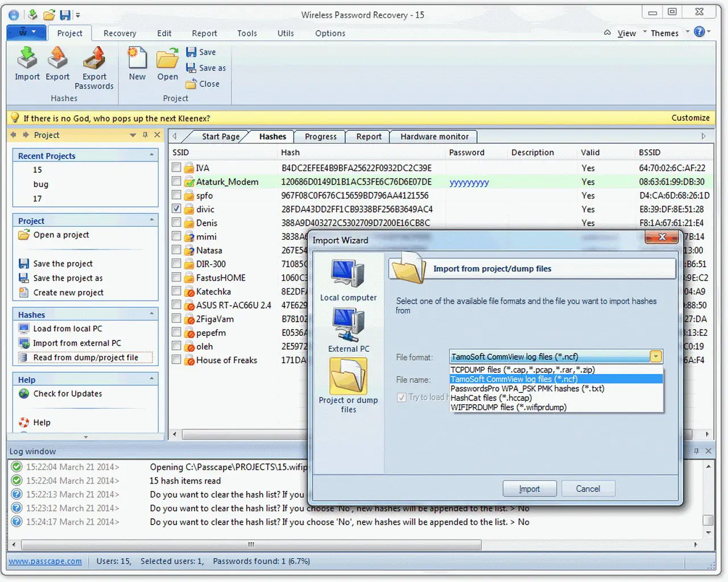Click the quick access save icon
Viewport: 728px width, 582px height.
click(x=65, y=15)
